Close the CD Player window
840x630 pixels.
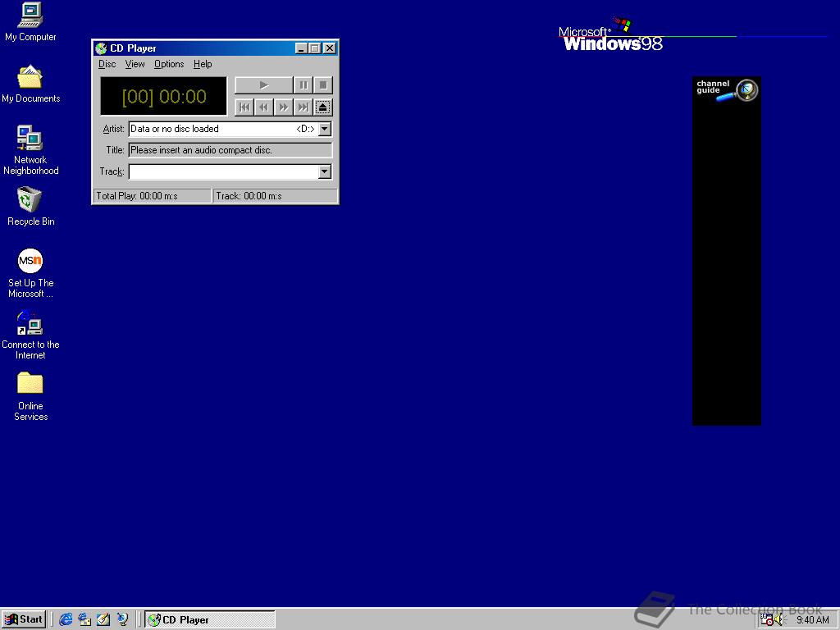330,48
